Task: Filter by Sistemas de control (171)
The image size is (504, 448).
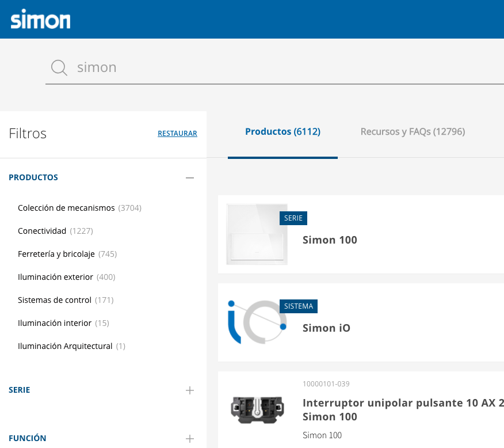Action: pos(66,300)
